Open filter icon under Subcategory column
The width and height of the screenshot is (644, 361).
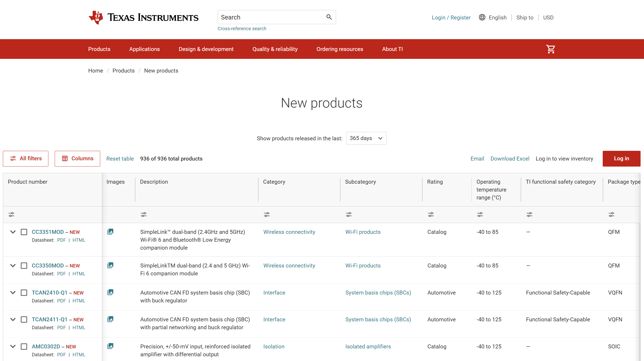tap(349, 215)
